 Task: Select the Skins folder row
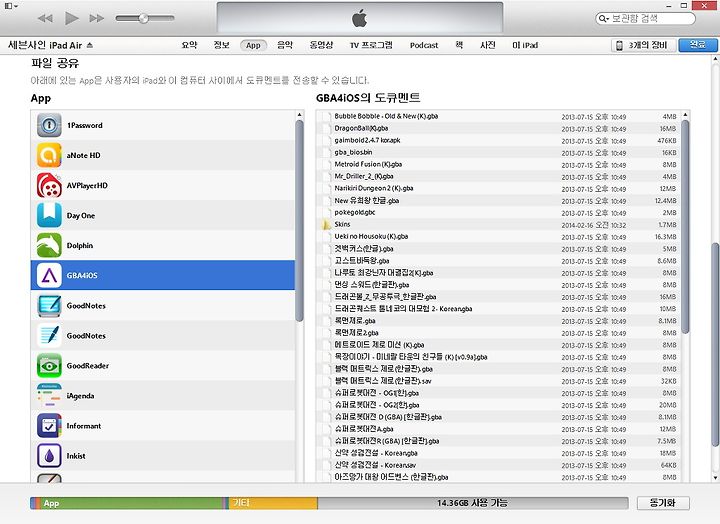pyautogui.click(x=498, y=225)
